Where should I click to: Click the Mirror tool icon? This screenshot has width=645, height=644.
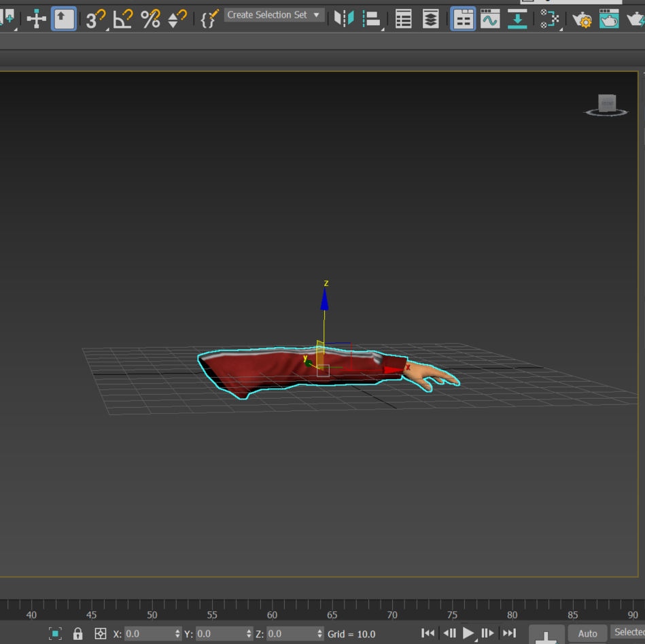pos(344,19)
